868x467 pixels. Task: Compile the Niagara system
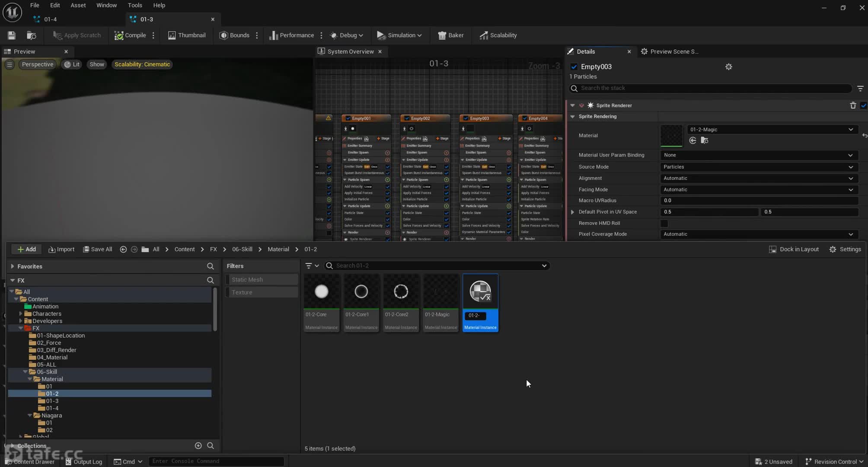(130, 35)
